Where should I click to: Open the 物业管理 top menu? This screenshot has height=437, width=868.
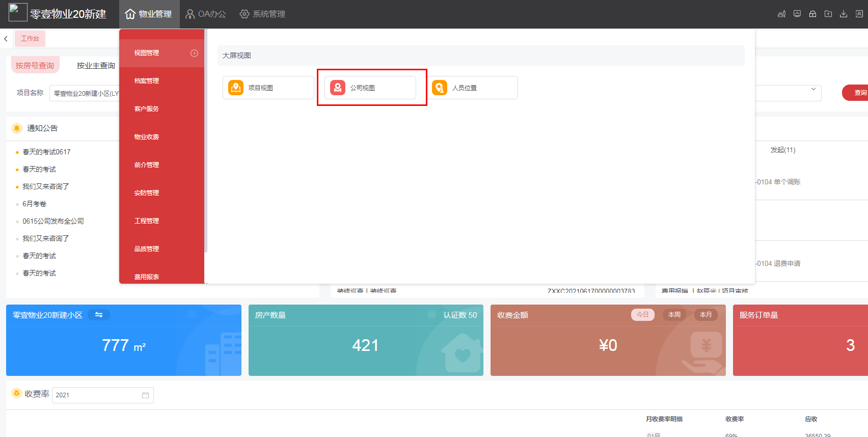(149, 14)
